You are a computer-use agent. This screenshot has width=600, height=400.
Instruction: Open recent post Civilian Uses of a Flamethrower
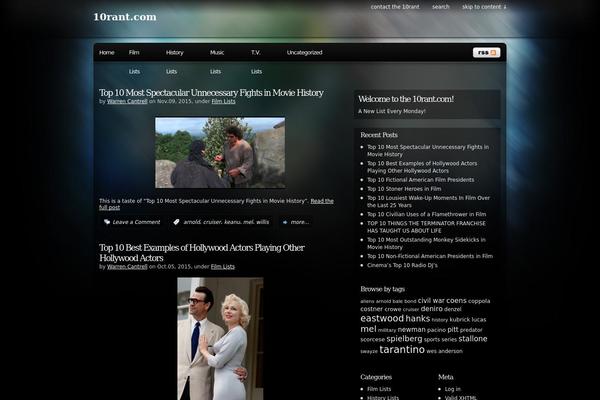427,214
